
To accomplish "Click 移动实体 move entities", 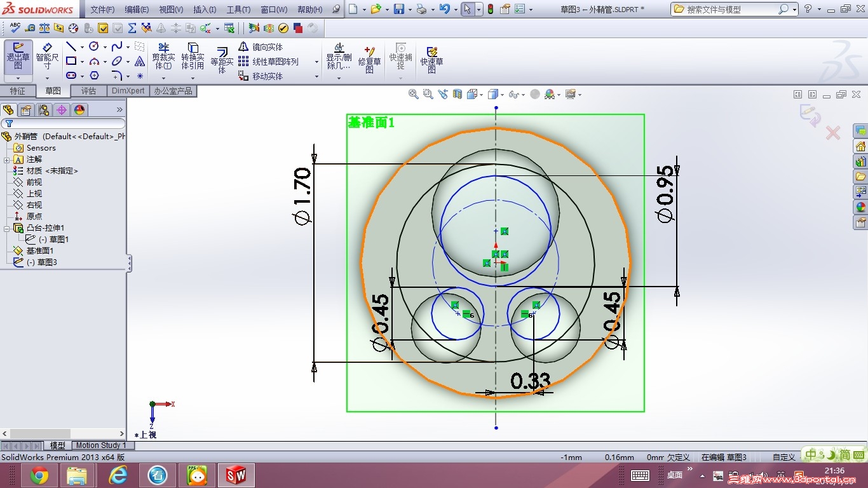I will click(x=261, y=76).
